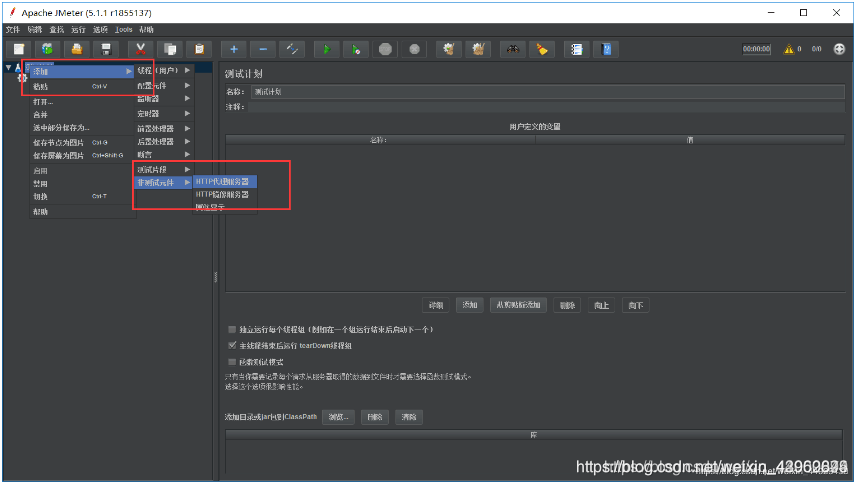Click the 向下 button

pos(636,305)
